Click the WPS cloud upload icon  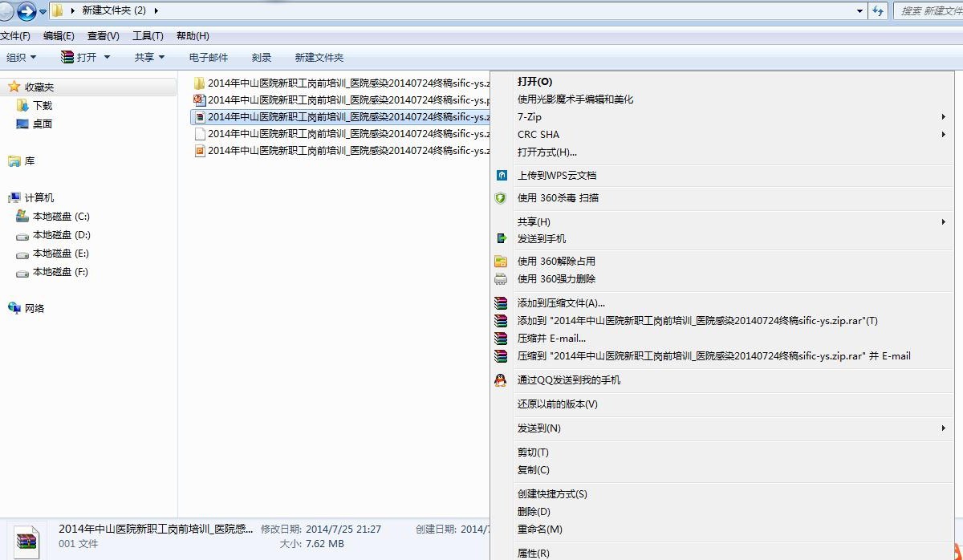click(502, 176)
